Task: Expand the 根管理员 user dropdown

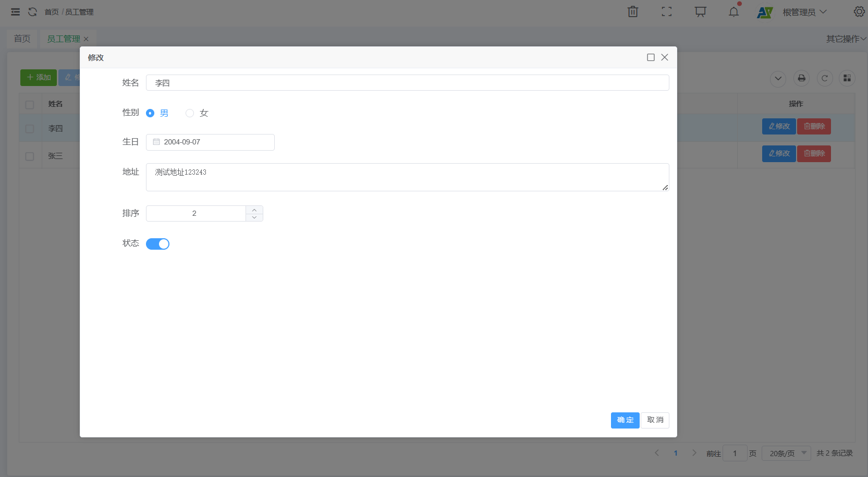Action: pyautogui.click(x=804, y=12)
